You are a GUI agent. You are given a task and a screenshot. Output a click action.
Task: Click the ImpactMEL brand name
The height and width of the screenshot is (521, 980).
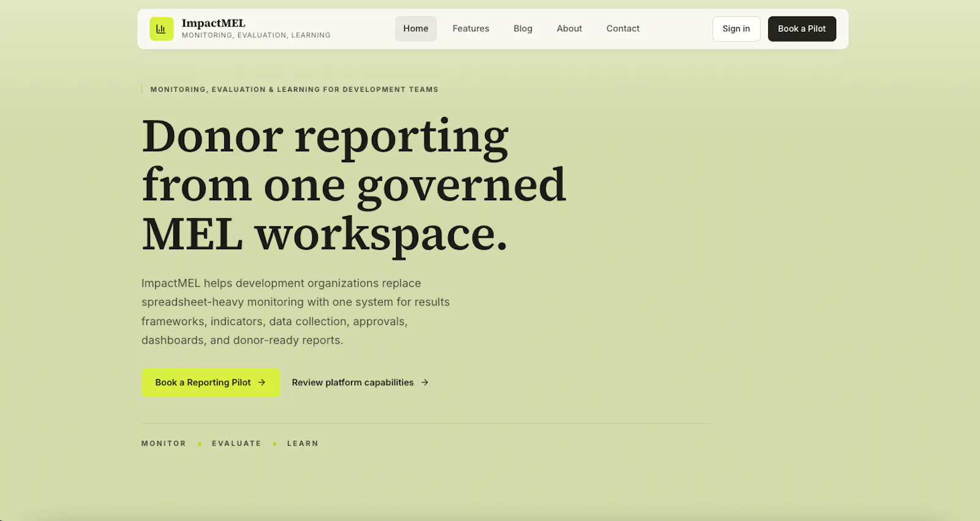(x=213, y=23)
